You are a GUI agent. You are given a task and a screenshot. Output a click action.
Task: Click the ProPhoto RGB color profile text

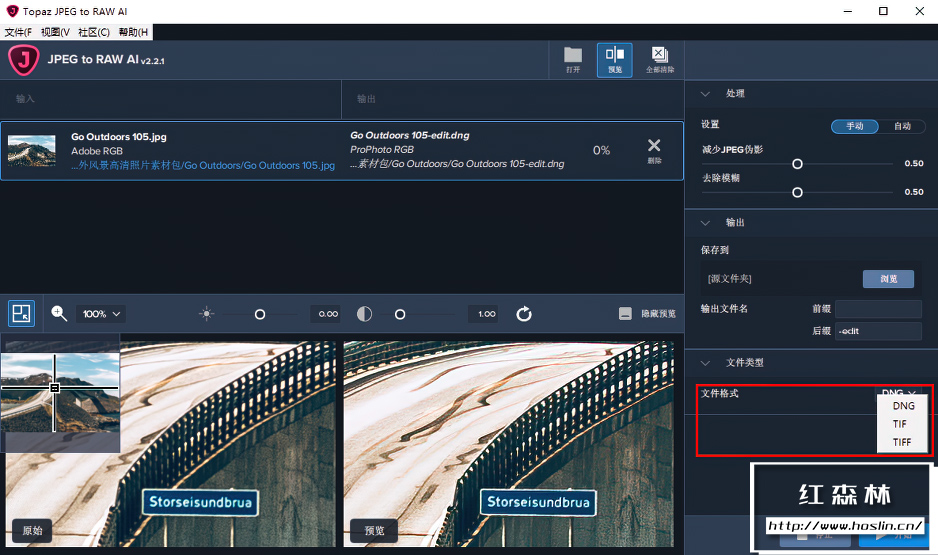(x=382, y=150)
